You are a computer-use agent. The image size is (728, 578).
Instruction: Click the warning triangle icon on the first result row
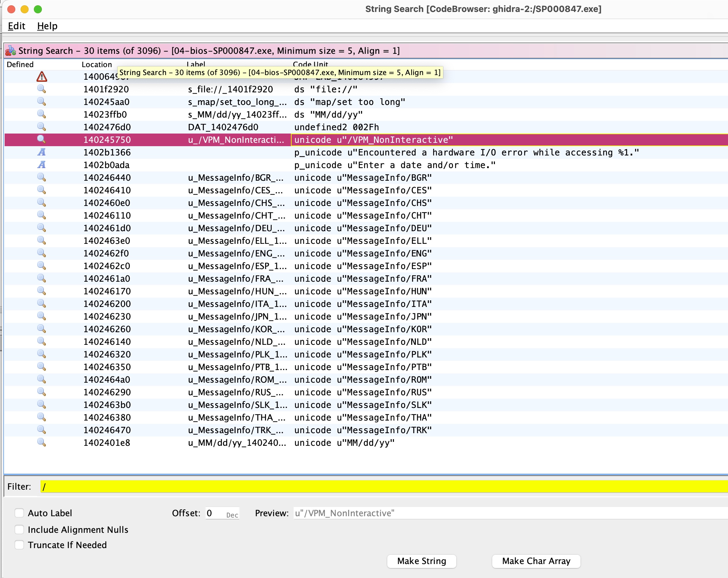pos(41,77)
